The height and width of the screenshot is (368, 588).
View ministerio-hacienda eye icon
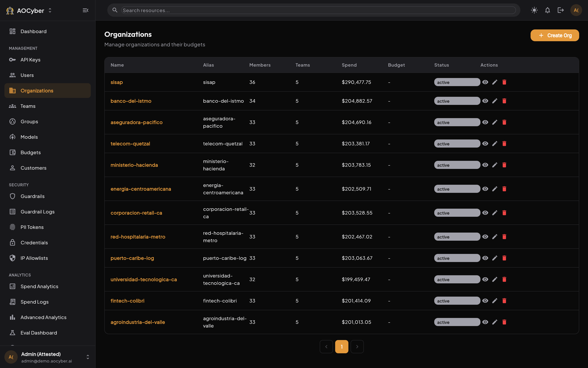point(485,165)
